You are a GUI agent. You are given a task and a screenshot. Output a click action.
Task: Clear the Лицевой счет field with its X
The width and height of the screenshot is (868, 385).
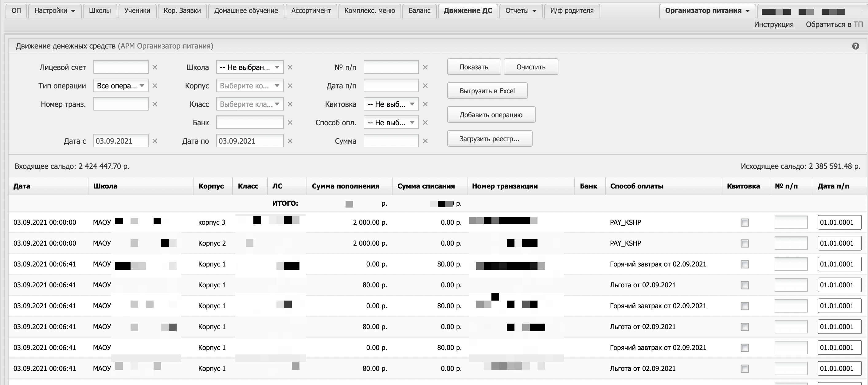pos(155,67)
